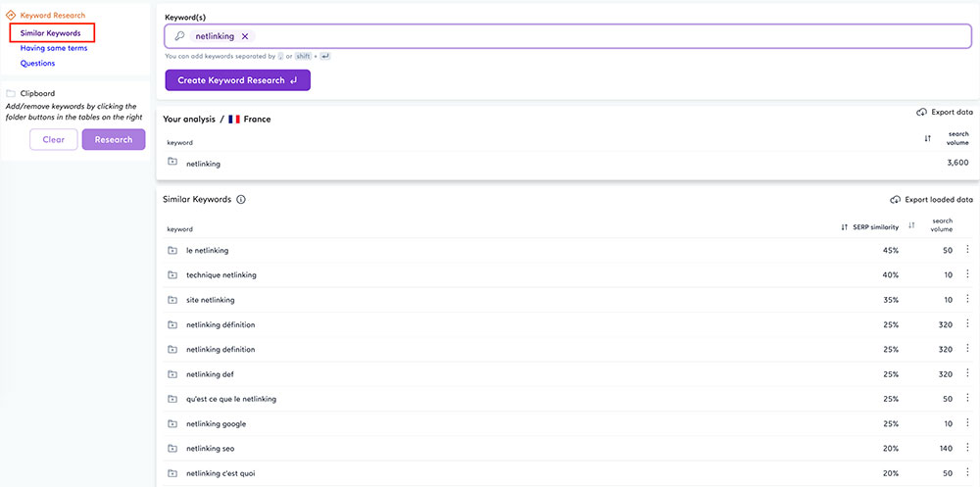Add 'site netlinking' to clipboard folder
Image resolution: width=980 pixels, height=487 pixels.
pyautogui.click(x=172, y=300)
